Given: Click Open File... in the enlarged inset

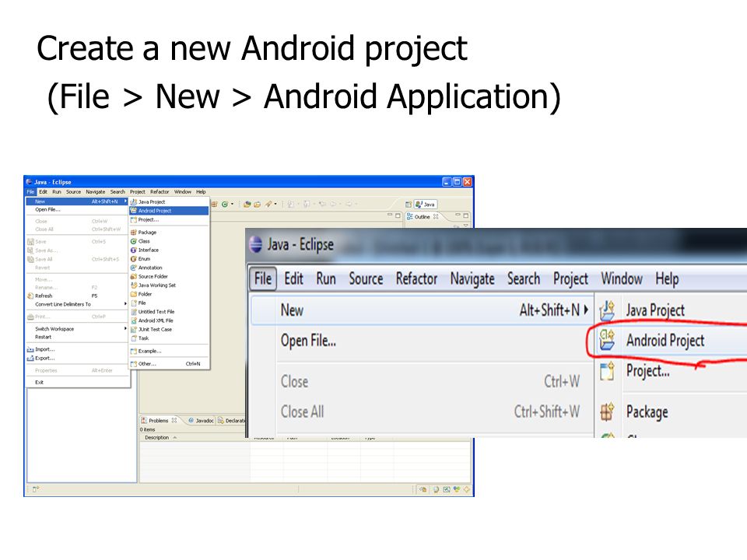Looking at the screenshot, I should point(422,341).
